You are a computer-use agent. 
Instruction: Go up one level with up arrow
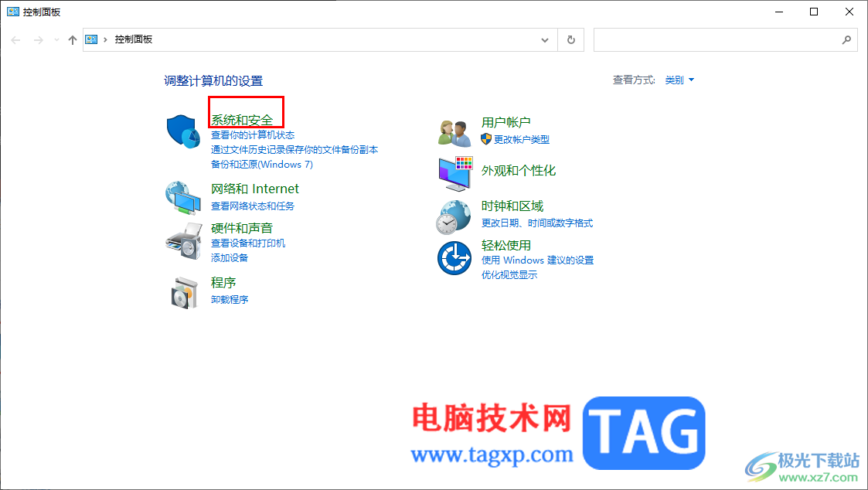tap(72, 40)
